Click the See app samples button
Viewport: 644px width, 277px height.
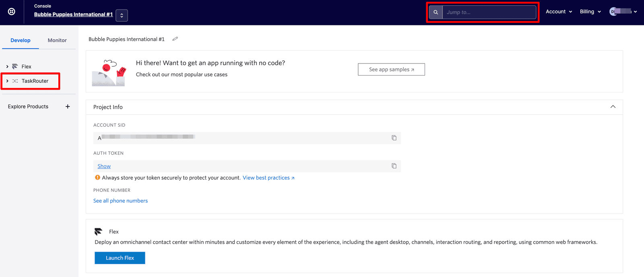(391, 70)
